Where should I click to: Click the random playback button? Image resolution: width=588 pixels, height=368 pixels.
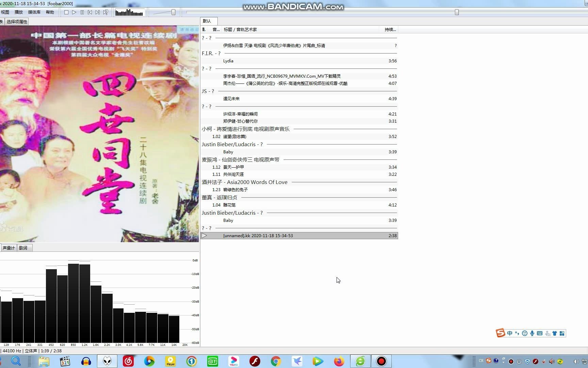106,12
